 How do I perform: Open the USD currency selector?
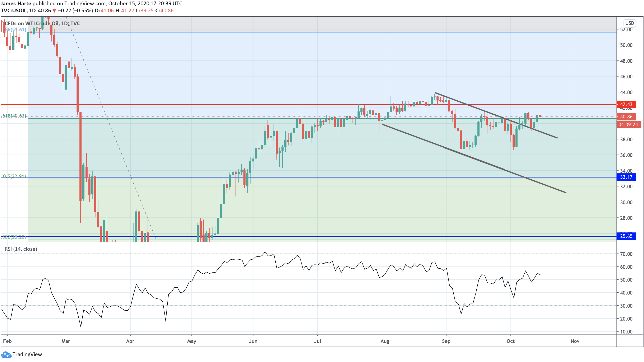pyautogui.click(x=629, y=23)
